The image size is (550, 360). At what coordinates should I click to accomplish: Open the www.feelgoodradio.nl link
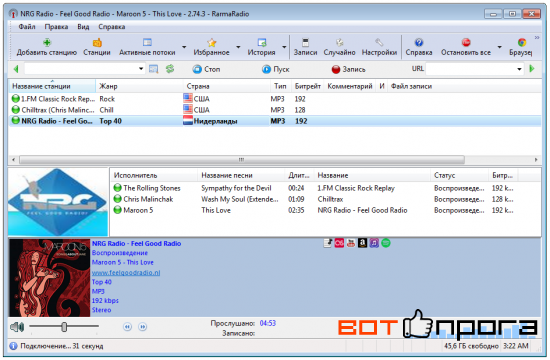point(126,272)
